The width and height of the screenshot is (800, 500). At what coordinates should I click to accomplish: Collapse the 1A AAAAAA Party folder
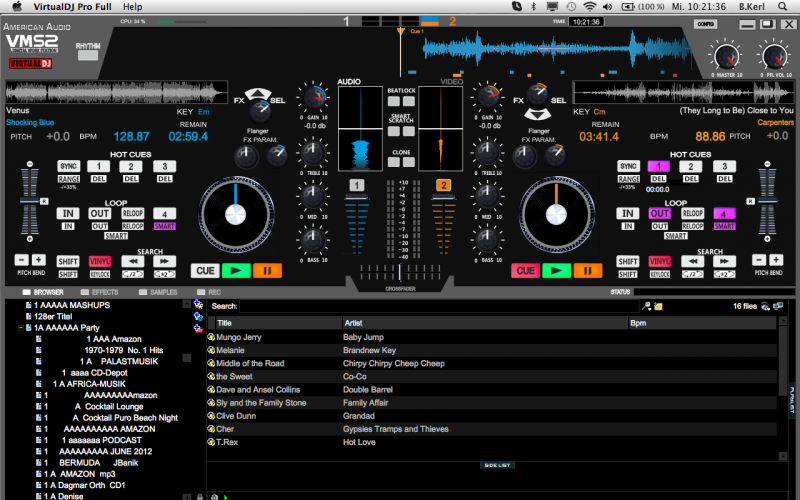[x=20, y=328]
